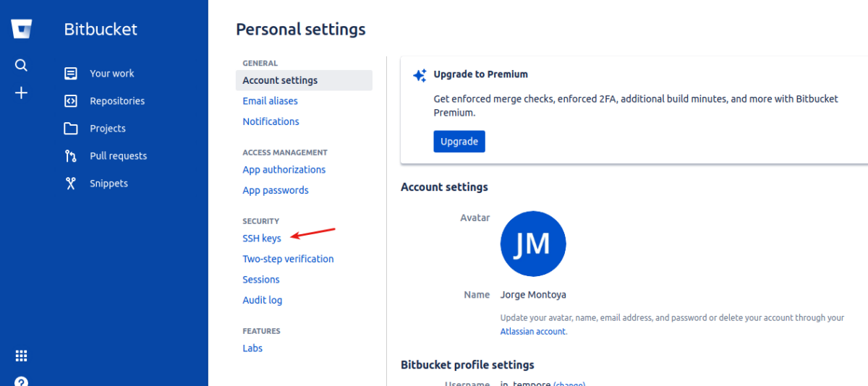
Task: Go to Two-step verification
Action: tap(288, 259)
